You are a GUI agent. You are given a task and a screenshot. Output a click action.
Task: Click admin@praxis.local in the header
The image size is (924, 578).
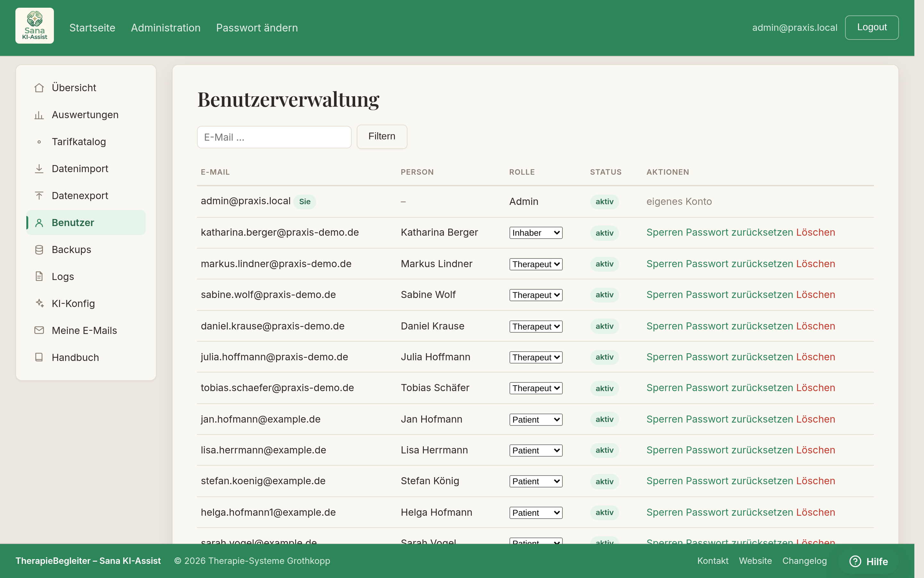(x=795, y=28)
